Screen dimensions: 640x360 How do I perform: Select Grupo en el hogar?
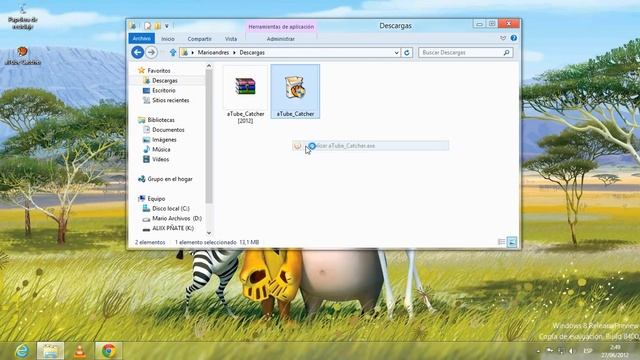pos(170,179)
